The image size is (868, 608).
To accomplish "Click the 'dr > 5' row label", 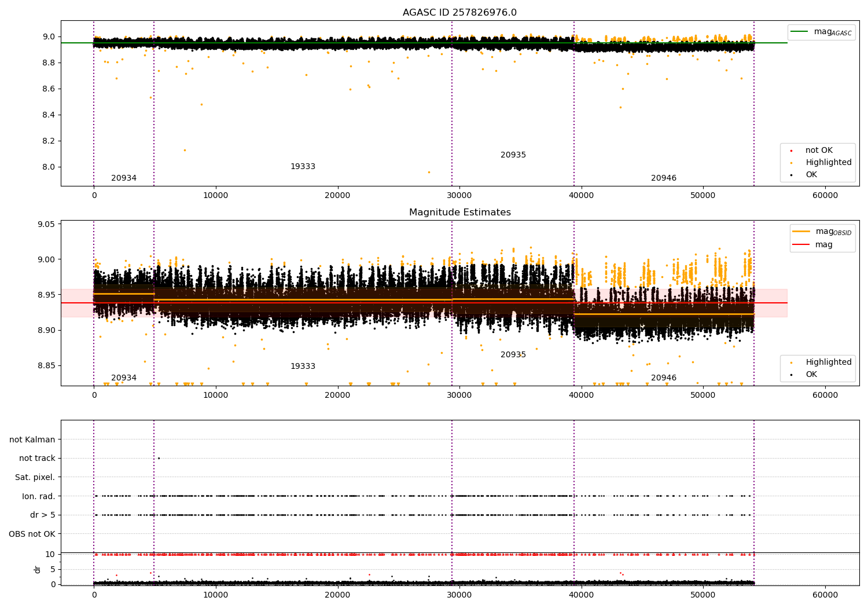I will 42,515.
